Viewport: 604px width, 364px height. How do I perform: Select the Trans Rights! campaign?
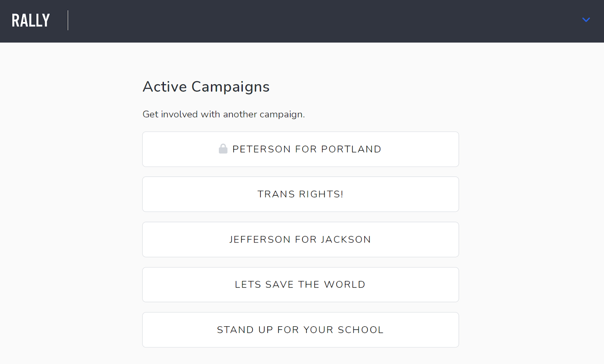[x=300, y=194]
